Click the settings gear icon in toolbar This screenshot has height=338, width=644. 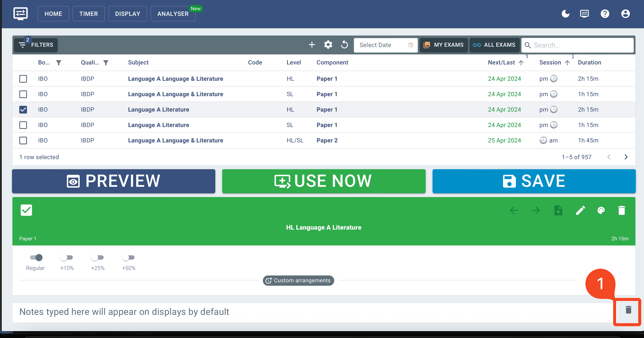pyautogui.click(x=328, y=45)
